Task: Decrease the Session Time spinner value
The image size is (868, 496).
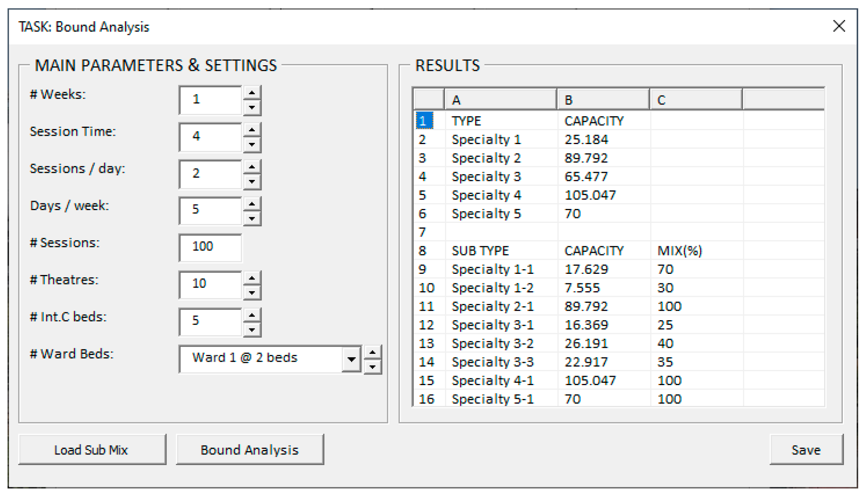Action: (x=252, y=145)
